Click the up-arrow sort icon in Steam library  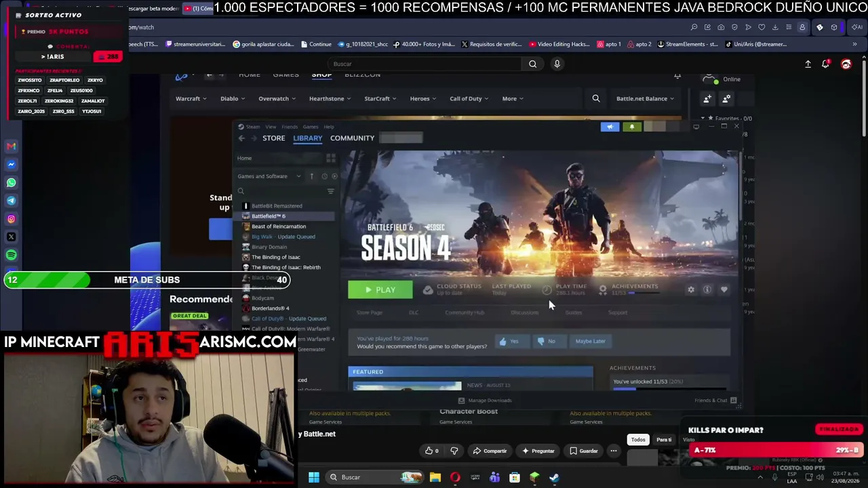(x=311, y=176)
